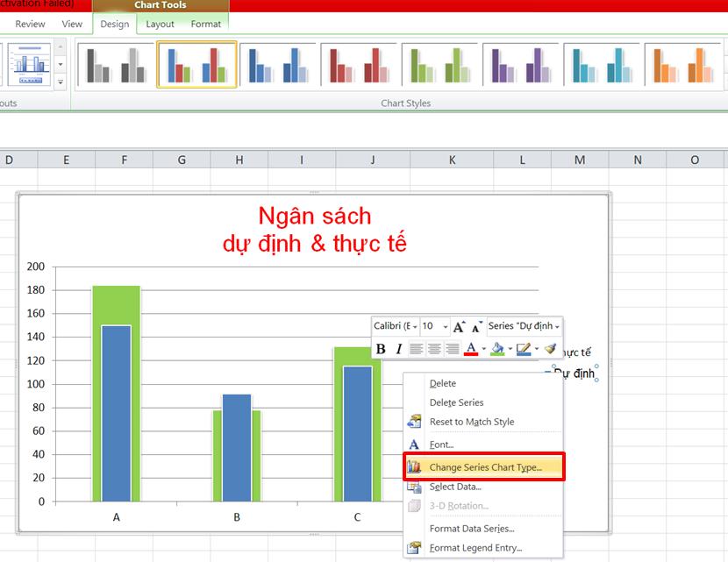Choose Reset to Match Style
Viewport: 728px width, 562px height.
[x=483, y=422]
